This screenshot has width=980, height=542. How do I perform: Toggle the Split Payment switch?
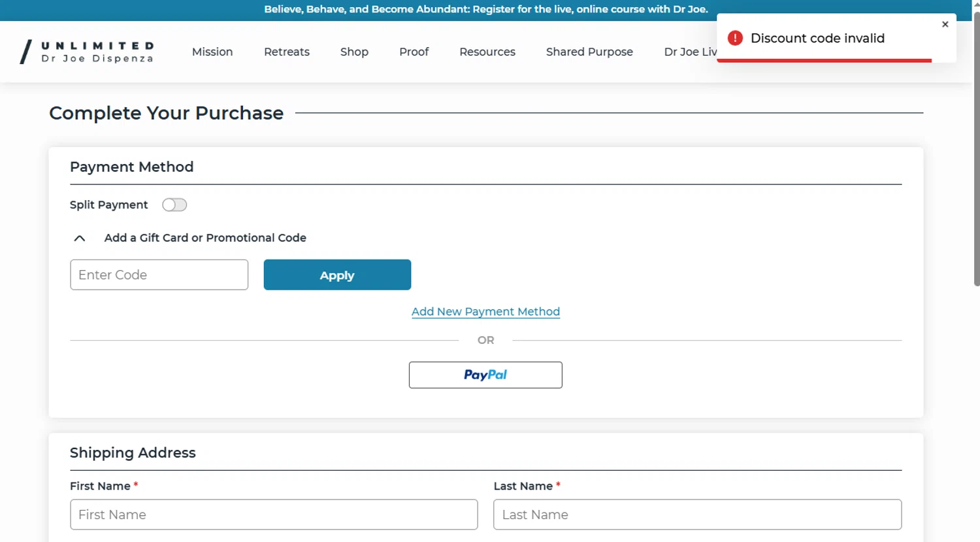pos(174,205)
